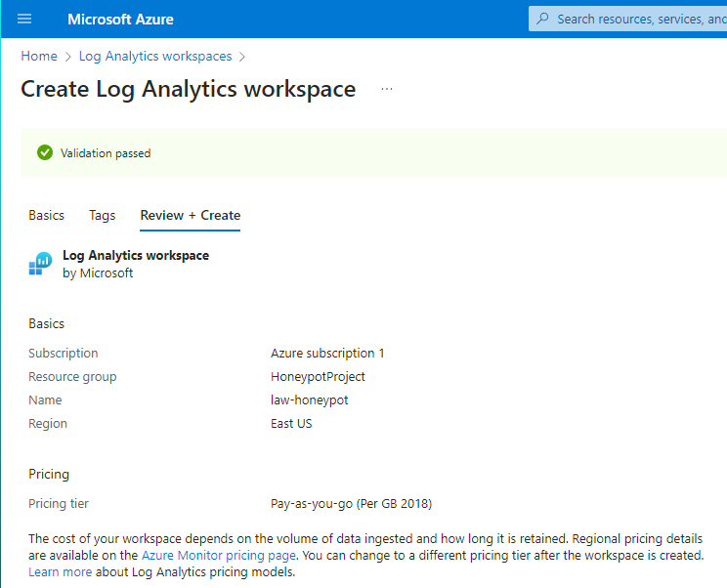This screenshot has height=588, width=727.
Task: Navigate to Log Analytics workspaces breadcrumb
Action: [155, 57]
